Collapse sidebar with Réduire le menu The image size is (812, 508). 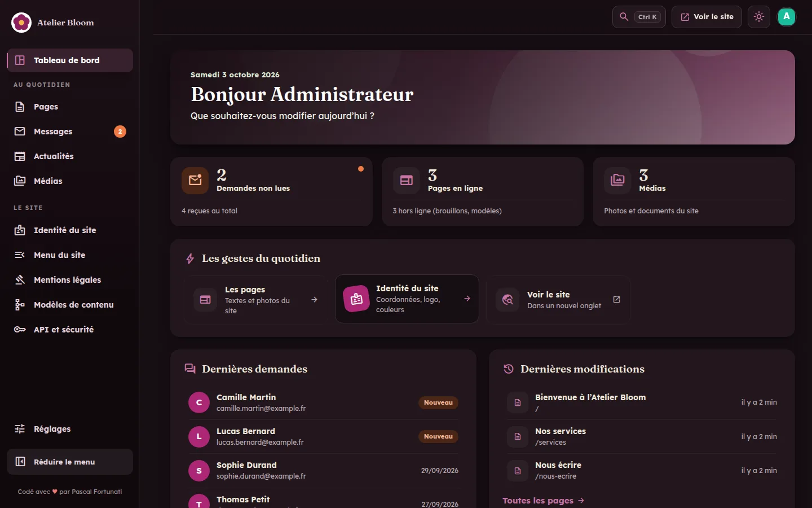pos(70,462)
